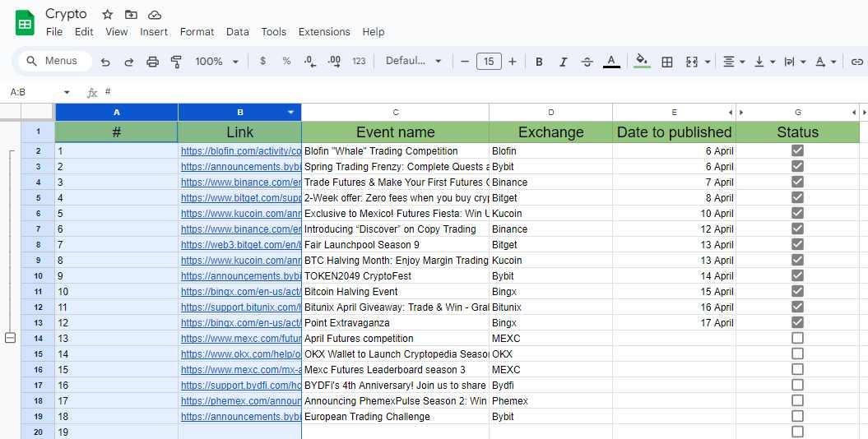The height and width of the screenshot is (439, 868).
Task: Toggle bold formatting
Action: 539,62
